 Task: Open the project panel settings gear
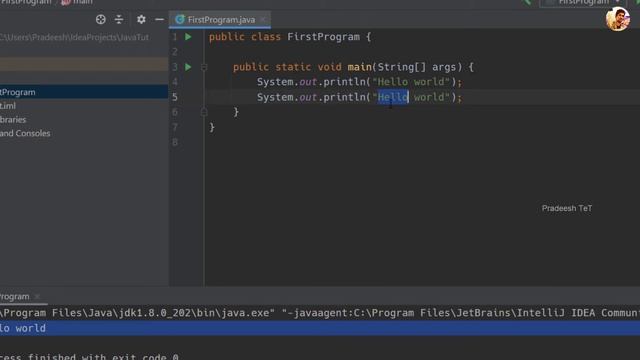click(x=141, y=19)
